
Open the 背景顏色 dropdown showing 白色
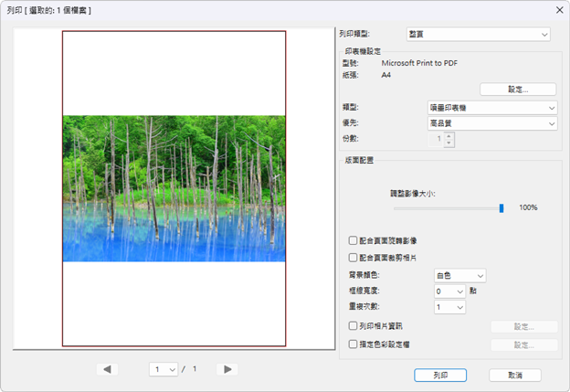point(459,275)
